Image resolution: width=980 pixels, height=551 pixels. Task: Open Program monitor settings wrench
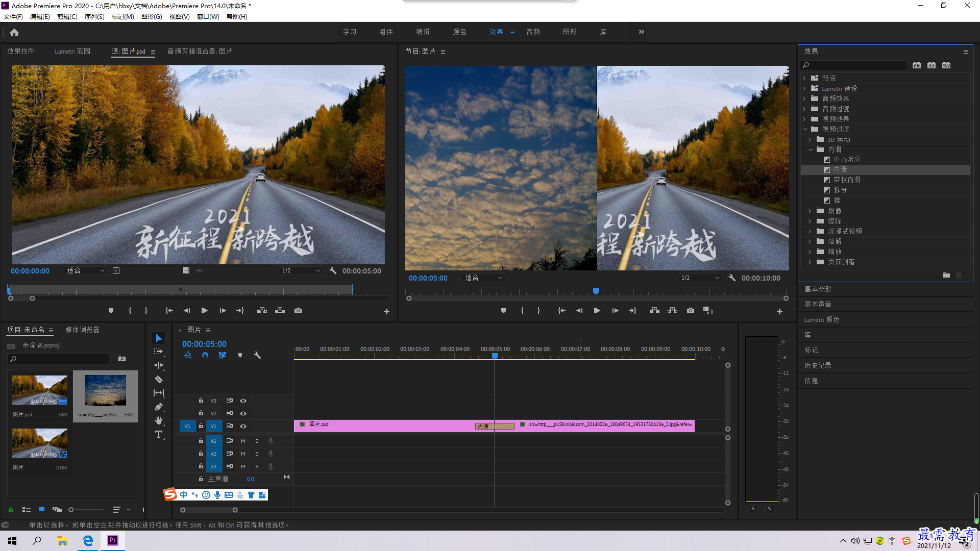pos(731,278)
